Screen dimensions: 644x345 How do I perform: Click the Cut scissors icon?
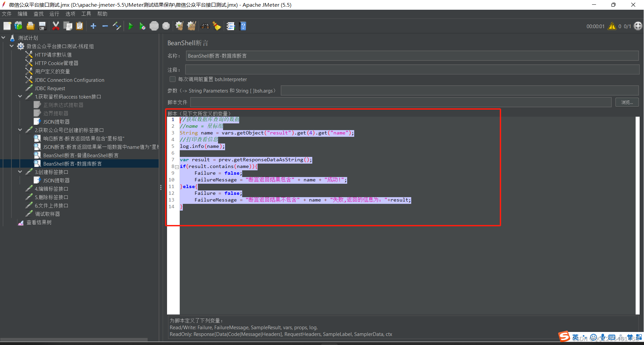pyautogui.click(x=56, y=26)
